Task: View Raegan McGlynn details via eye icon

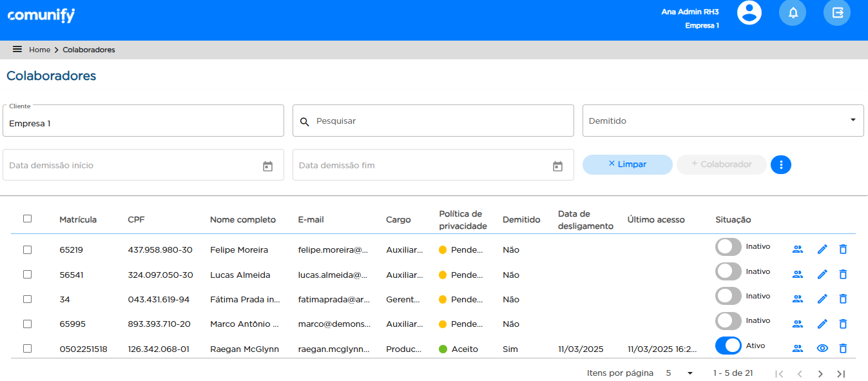Action: click(822, 349)
